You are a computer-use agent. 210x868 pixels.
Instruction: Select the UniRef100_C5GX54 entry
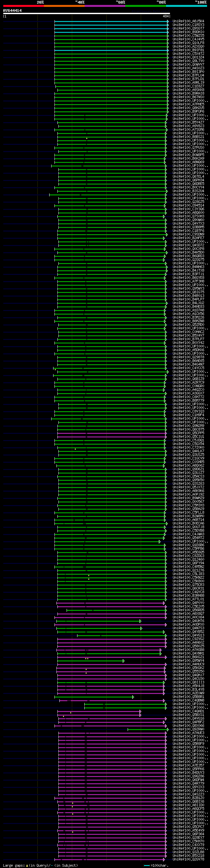[x=188, y=444]
